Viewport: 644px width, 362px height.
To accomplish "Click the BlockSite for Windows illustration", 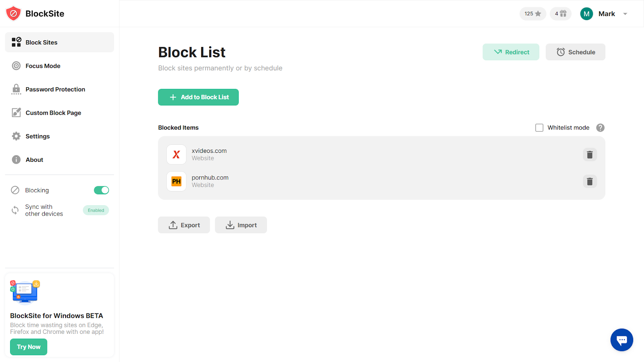I will 25,292.
